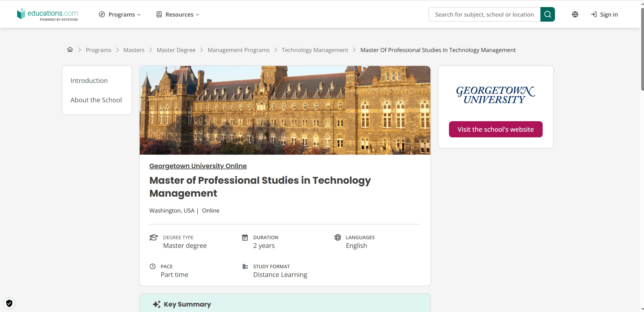644x312 pixels.
Task: Click the Georgetown campus building image
Action: click(x=285, y=110)
